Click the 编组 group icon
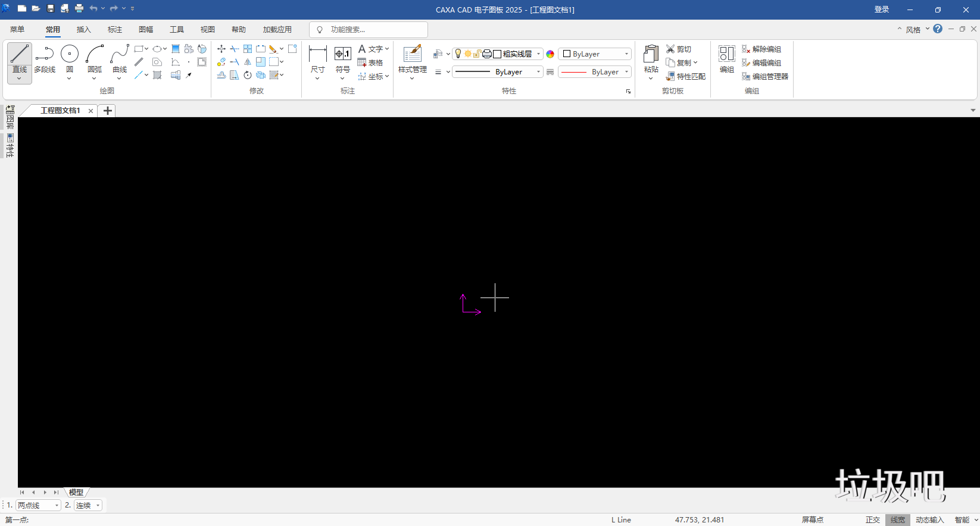The width and height of the screenshot is (980, 526). tap(726, 58)
